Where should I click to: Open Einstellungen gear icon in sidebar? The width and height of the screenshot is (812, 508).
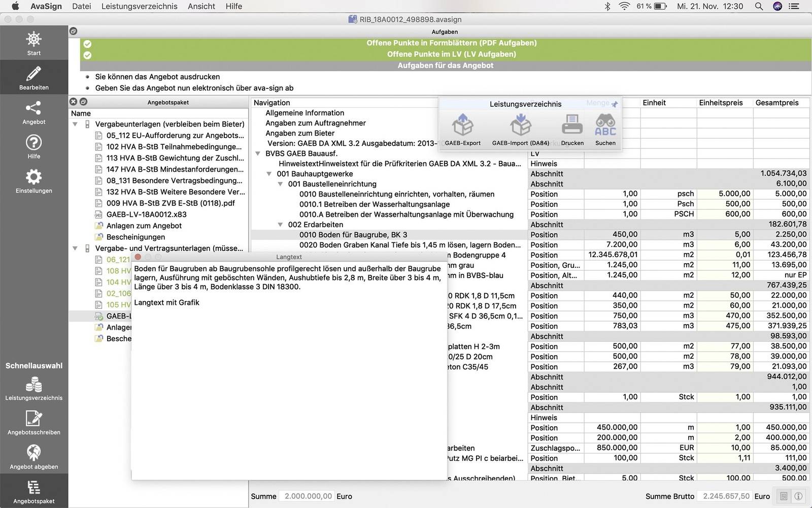33,181
